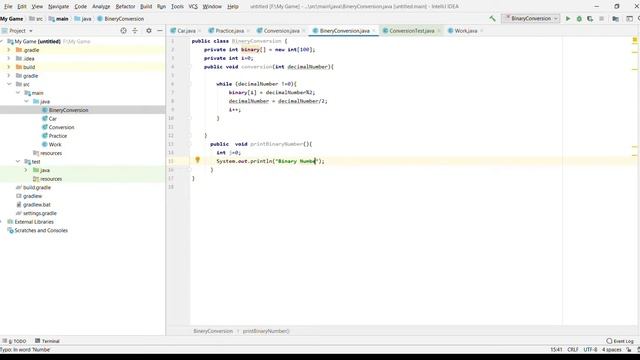Image resolution: width=640 pixels, height=360 pixels.
Task: Close the Conversion.java tab
Action: click(x=303, y=31)
